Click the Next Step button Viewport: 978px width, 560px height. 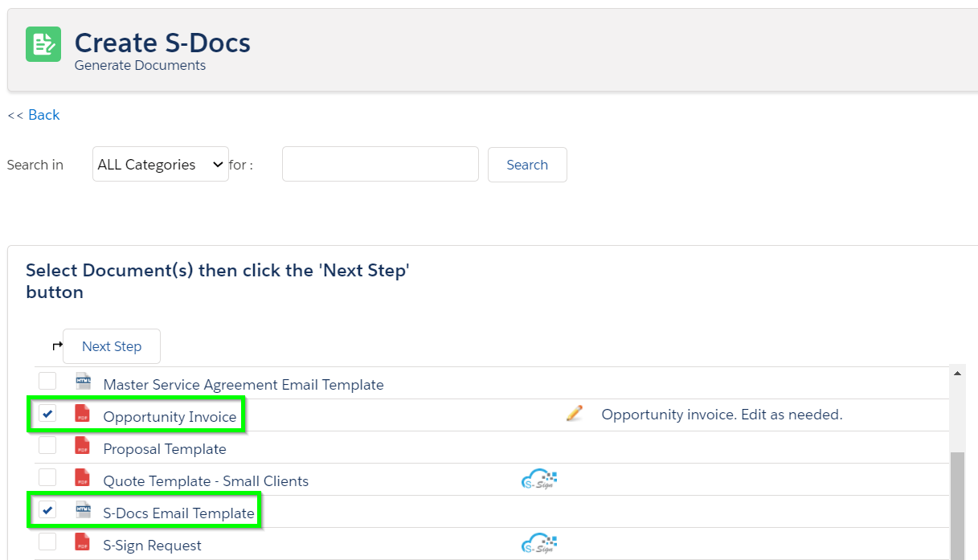[x=112, y=346]
